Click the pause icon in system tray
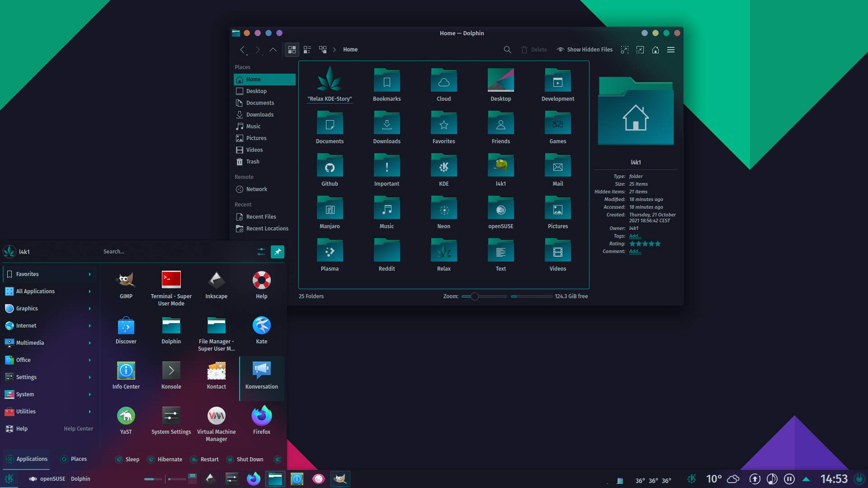The image size is (868, 488). [x=789, y=479]
